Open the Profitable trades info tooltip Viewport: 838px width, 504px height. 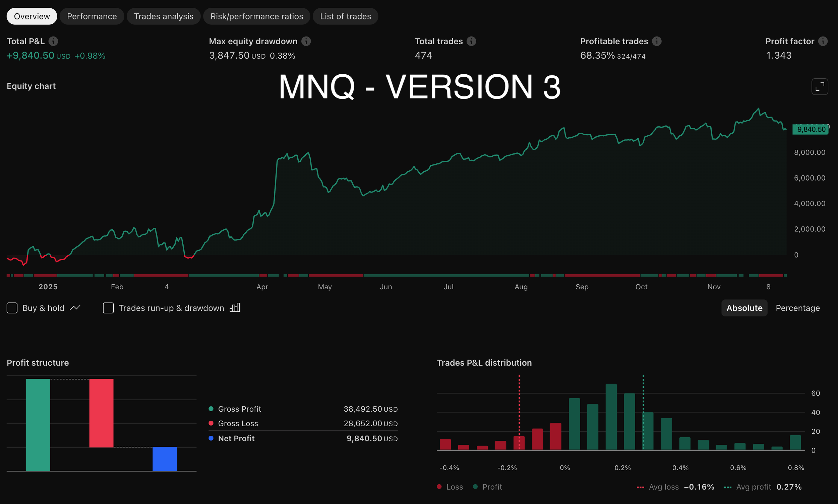coord(657,41)
